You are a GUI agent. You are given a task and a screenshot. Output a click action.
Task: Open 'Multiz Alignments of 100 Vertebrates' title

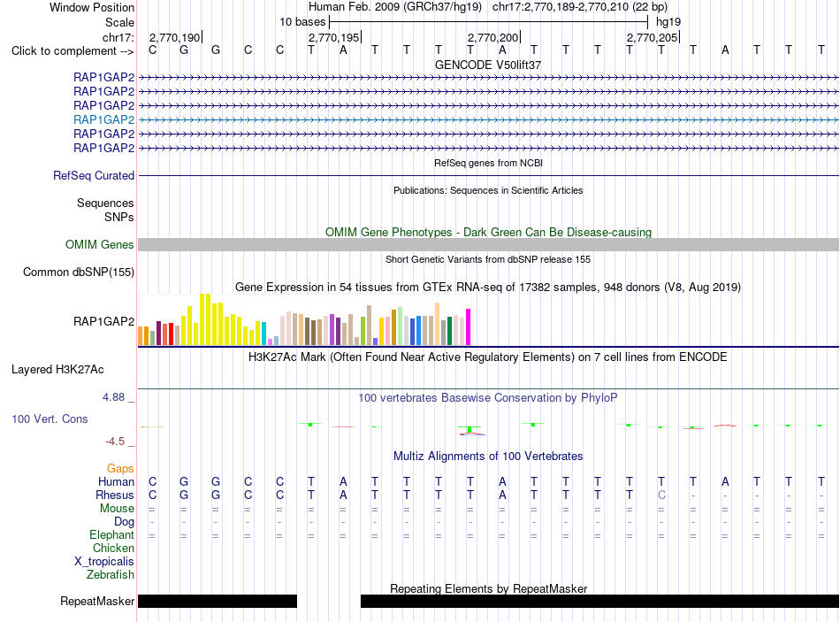point(488,457)
